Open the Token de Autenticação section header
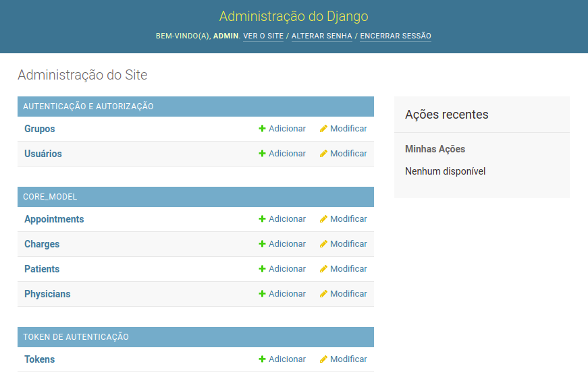The width and height of the screenshot is (588, 387). [76, 337]
